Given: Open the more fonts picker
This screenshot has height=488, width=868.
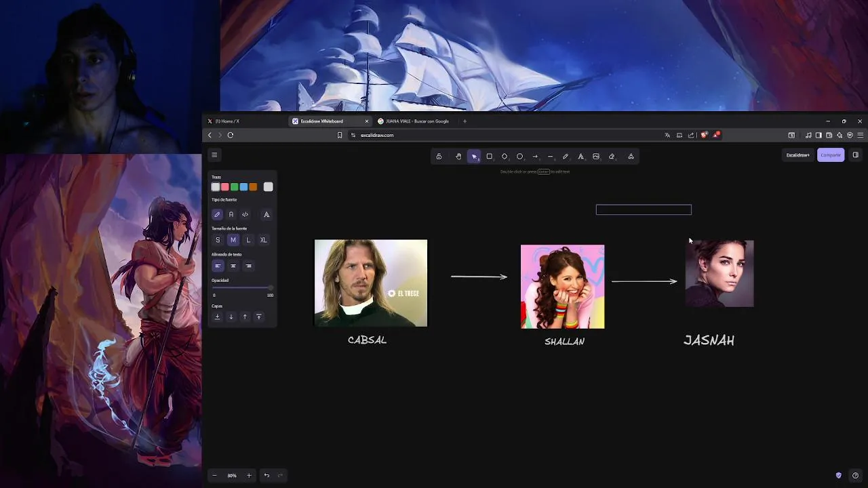Looking at the screenshot, I should (267, 215).
